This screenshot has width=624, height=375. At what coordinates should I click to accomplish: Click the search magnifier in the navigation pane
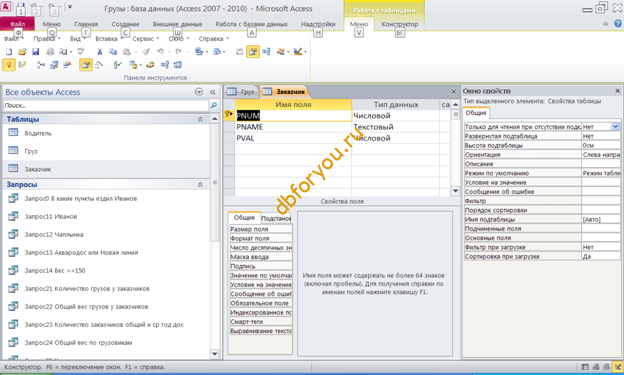point(214,105)
